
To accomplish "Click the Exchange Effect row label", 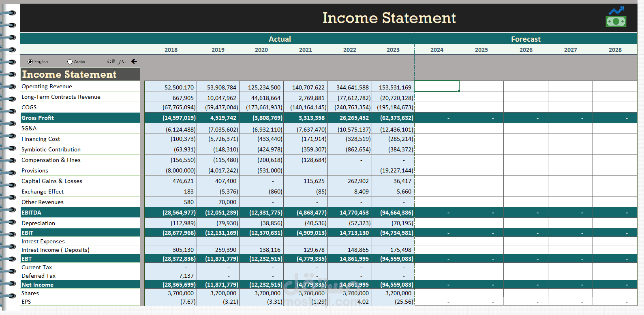I will click(x=43, y=192).
